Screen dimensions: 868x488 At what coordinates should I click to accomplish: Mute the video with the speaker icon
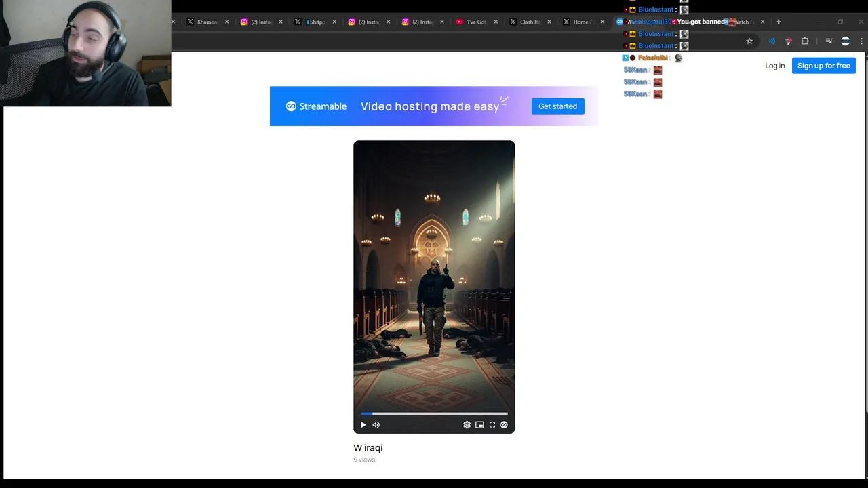coord(376,425)
